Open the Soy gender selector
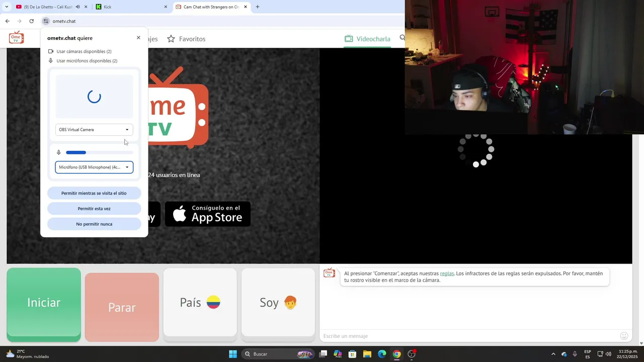 [278, 302]
